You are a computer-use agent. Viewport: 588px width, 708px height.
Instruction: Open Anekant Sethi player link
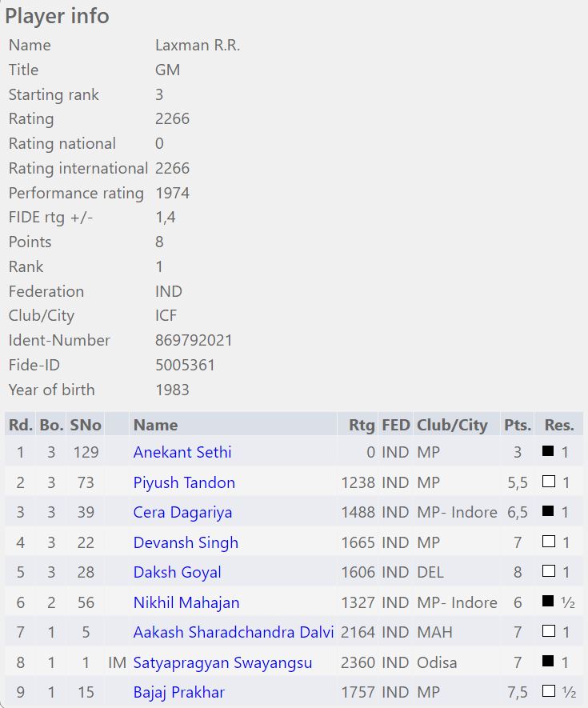tap(182, 452)
